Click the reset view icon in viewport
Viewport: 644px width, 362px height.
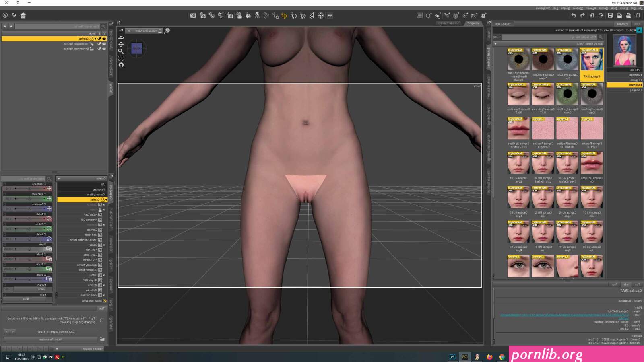121,65
